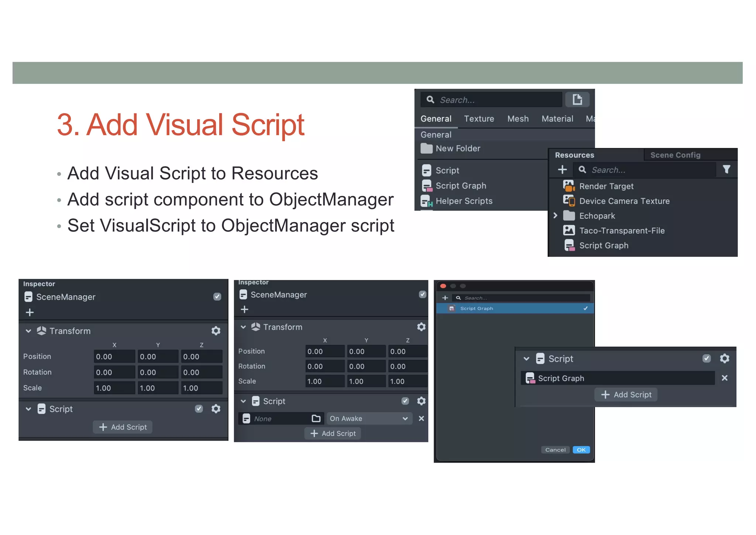
Task: Select Script Graph in the General asset list
Action: click(454, 185)
